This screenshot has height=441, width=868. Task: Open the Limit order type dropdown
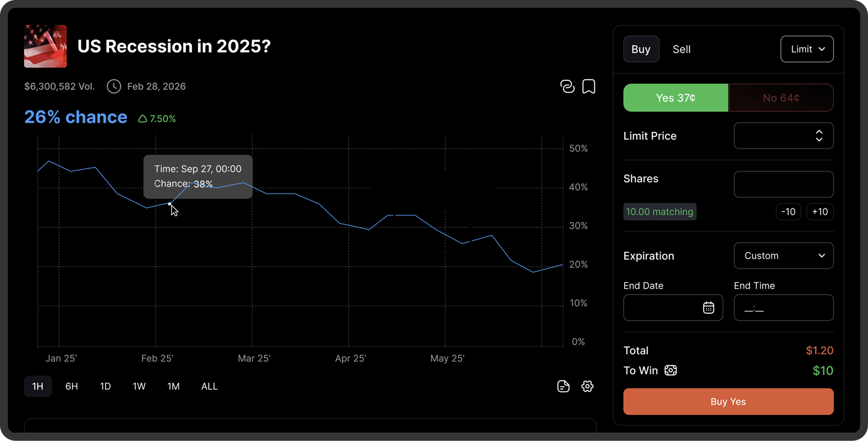pos(807,49)
